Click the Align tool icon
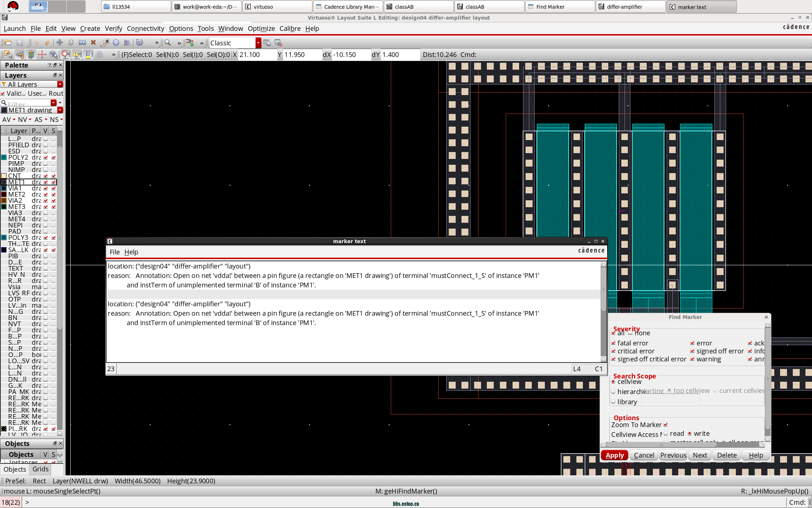 (127, 43)
